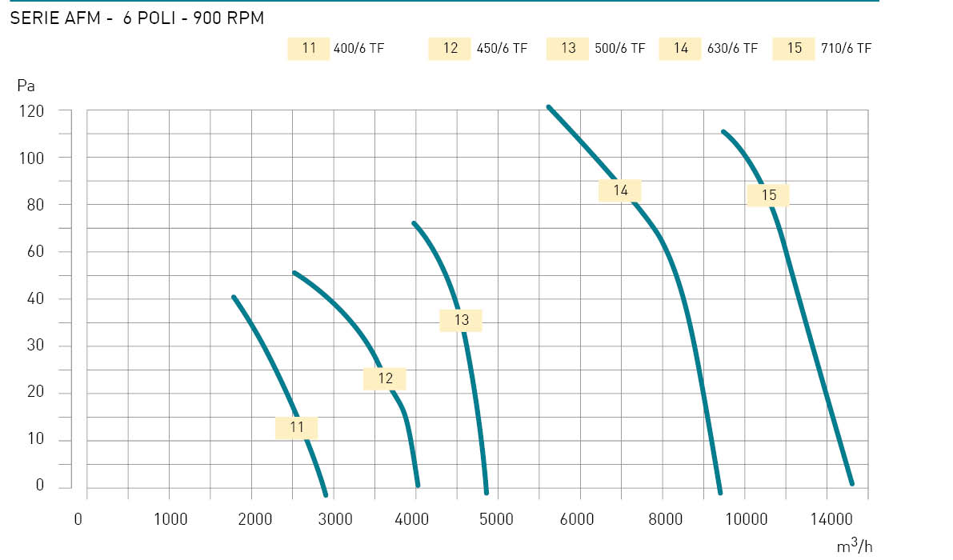Click the 120 y-axis tick label

point(31,112)
